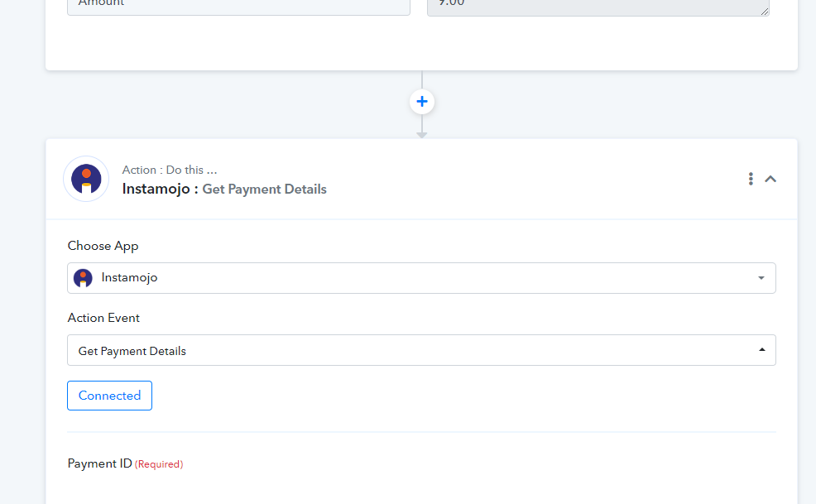816x504 pixels.
Task: Click the Choose App label
Action: [x=103, y=246]
